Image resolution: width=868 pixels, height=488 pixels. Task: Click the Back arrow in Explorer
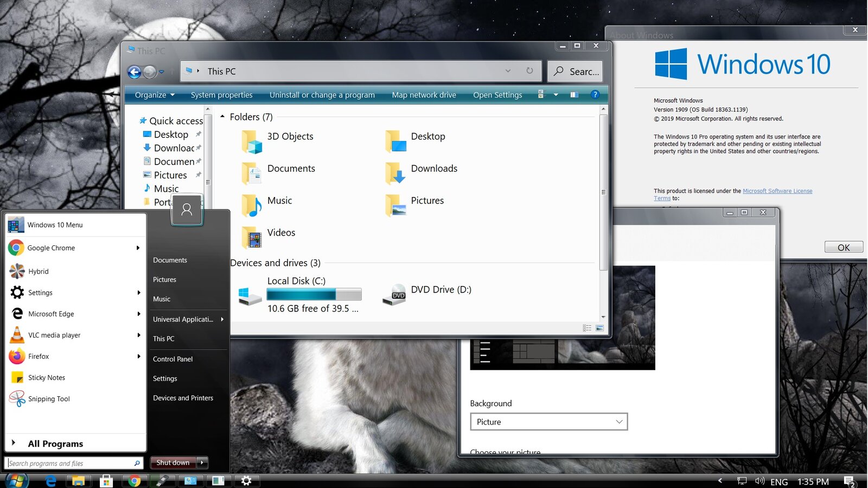pos(134,72)
